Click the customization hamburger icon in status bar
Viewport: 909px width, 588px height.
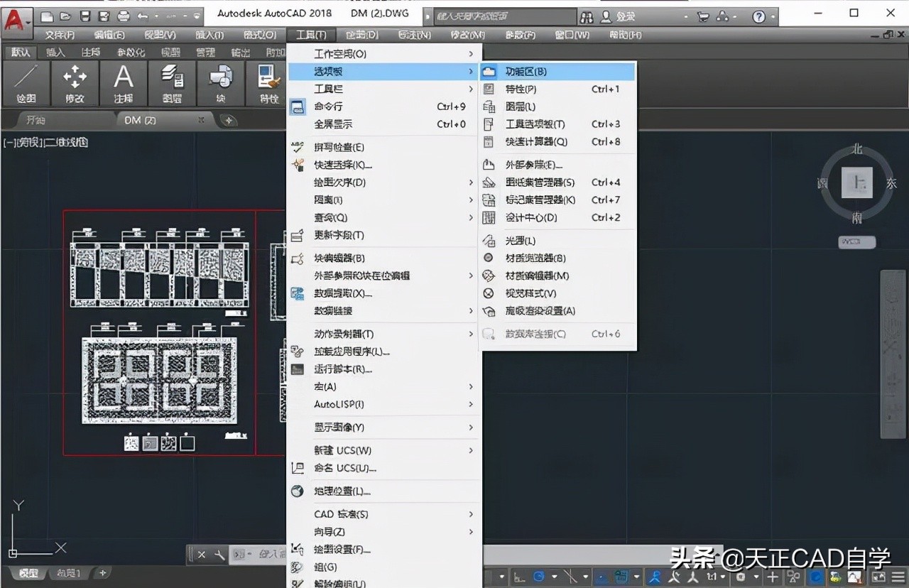click(x=896, y=577)
